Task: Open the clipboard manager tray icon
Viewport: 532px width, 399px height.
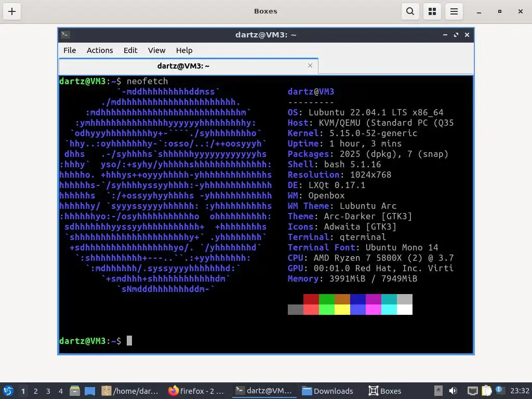Action: click(x=486, y=391)
